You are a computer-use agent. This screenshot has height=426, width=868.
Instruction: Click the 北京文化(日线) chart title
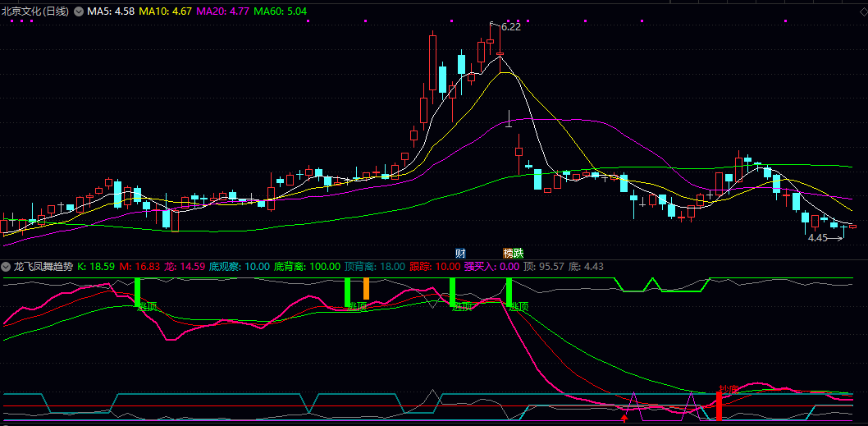click(36, 11)
